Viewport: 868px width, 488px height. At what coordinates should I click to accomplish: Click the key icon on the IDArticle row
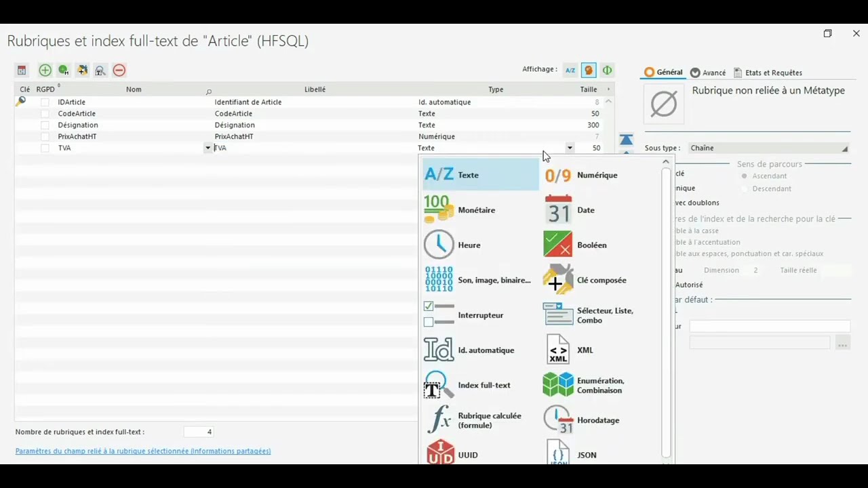21,102
